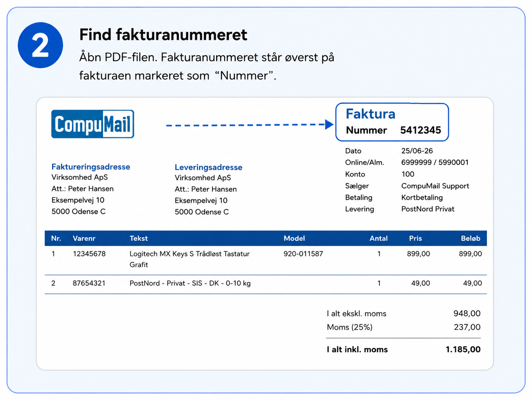
Task: Select 'Logitech MX Keys S Trådløst Tastatur' text
Action: point(189,254)
